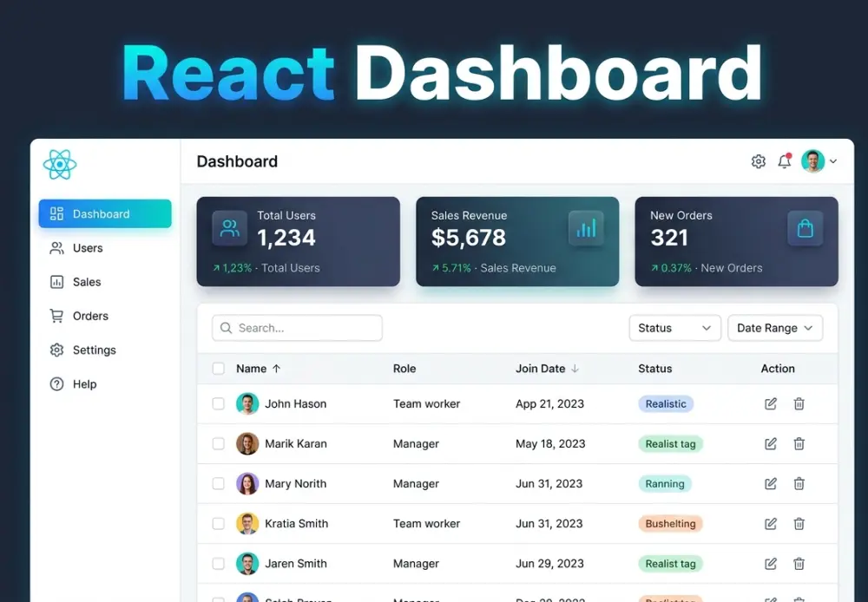Check the box for Jaren Smith

[219, 563]
